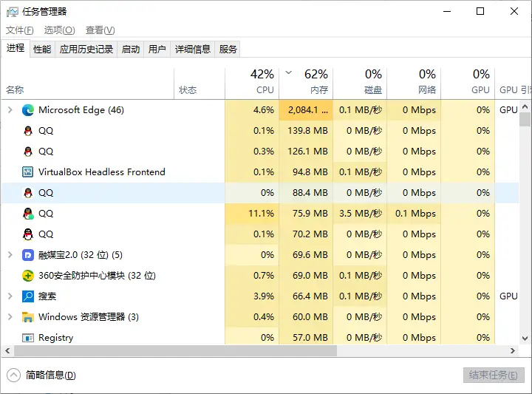Click the vertical scrollbar down arrow

[525, 339]
